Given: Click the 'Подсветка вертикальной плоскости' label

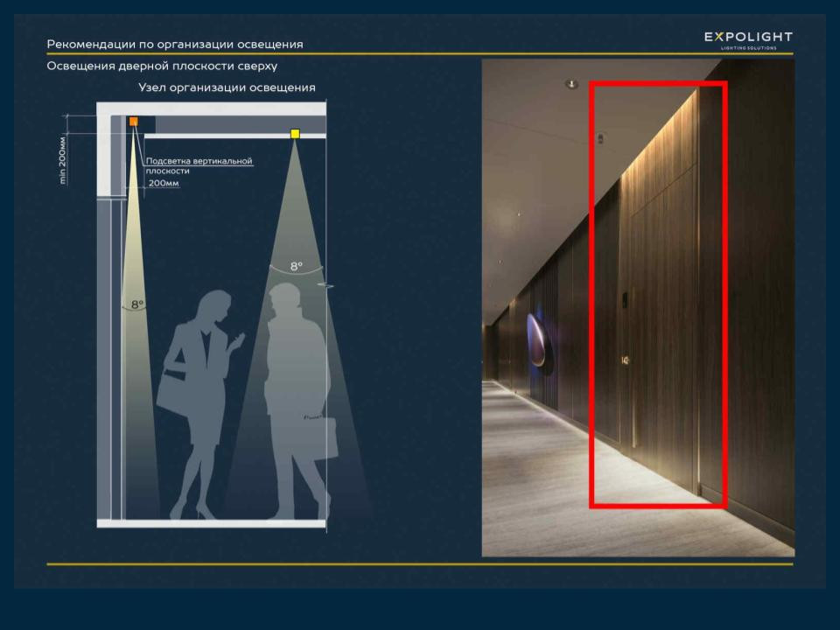Looking at the screenshot, I should (199, 165).
